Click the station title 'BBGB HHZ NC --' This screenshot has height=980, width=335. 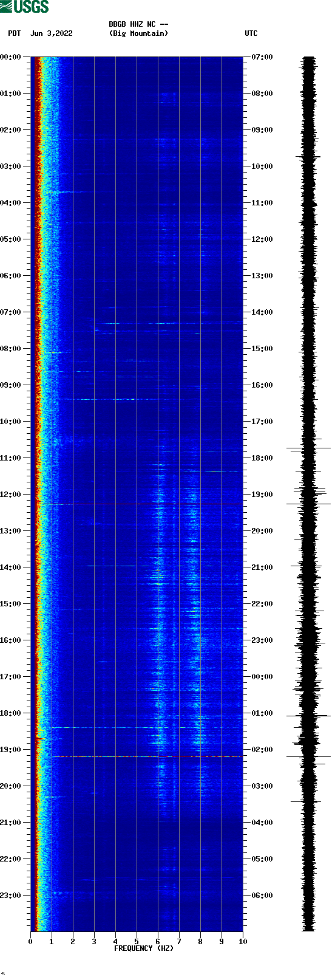click(138, 24)
